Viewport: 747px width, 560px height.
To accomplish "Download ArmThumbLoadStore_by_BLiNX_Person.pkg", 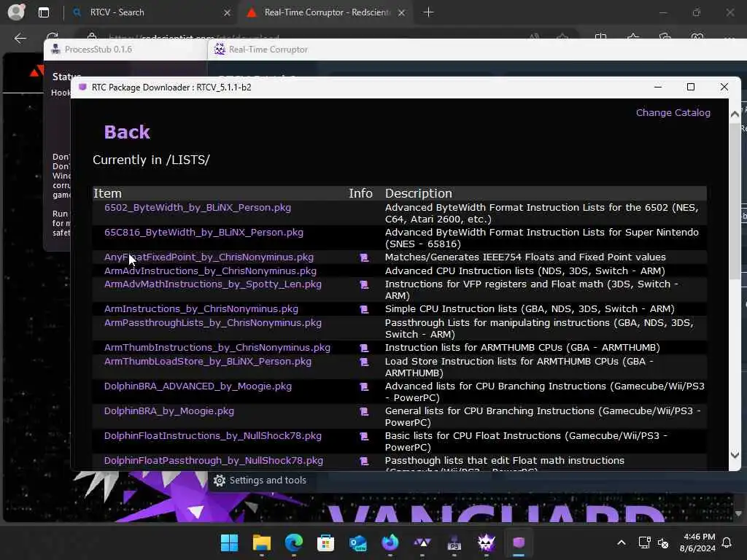I will pos(208,362).
